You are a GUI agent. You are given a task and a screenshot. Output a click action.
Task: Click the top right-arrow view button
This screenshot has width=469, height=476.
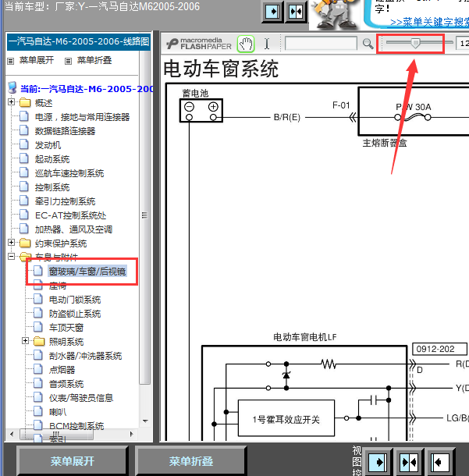pos(272,12)
